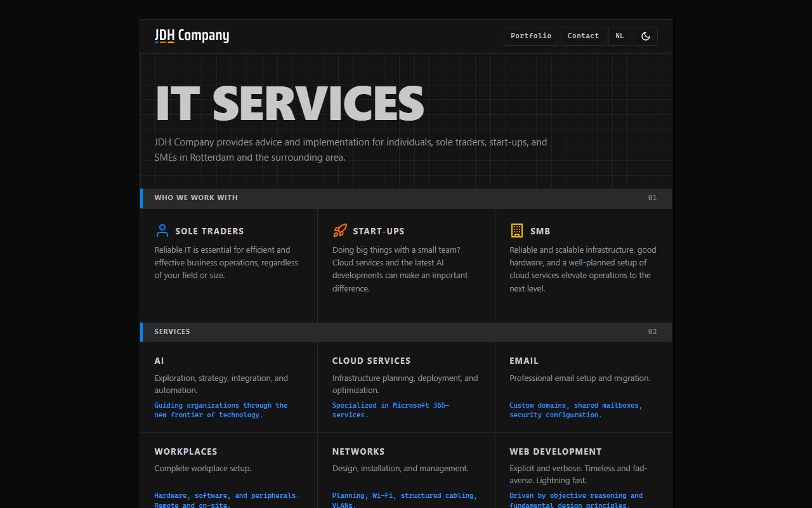
Task: Click the Start-ups rocket icon
Action: (x=340, y=231)
